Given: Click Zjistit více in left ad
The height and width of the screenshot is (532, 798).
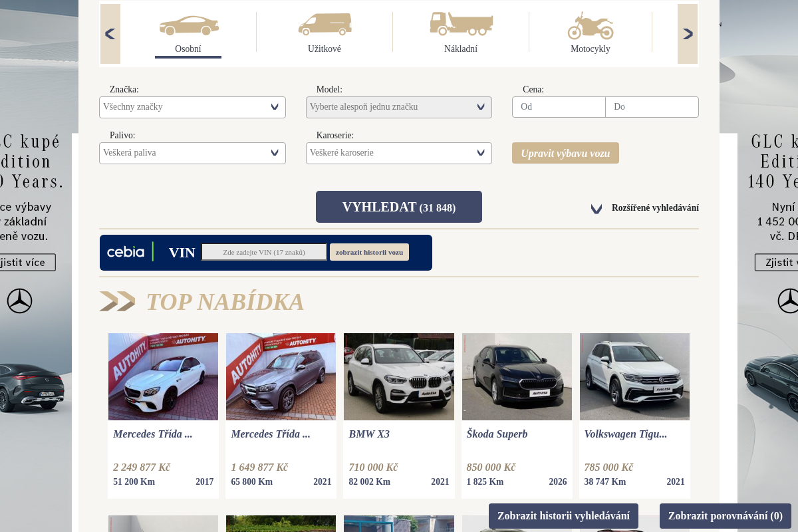Looking at the screenshot, I should click(x=28, y=262).
